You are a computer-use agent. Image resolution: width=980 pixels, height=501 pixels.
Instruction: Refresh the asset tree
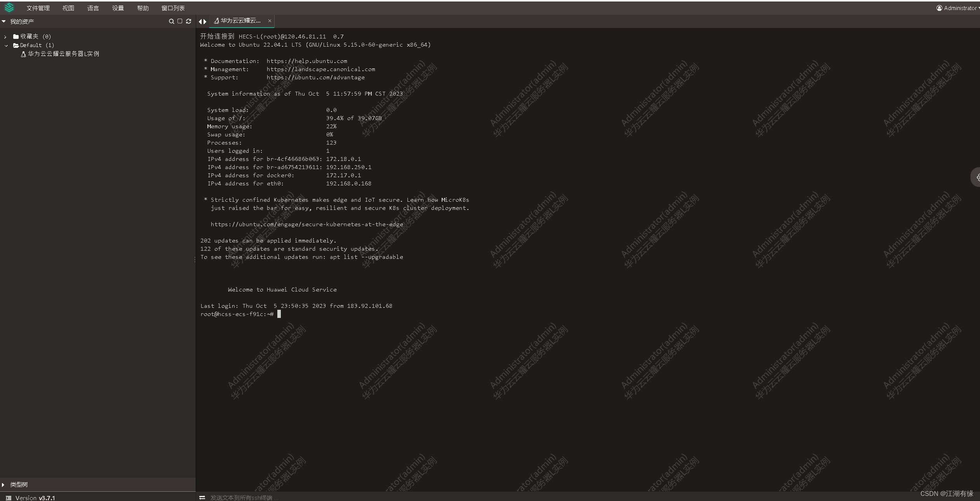tap(189, 21)
